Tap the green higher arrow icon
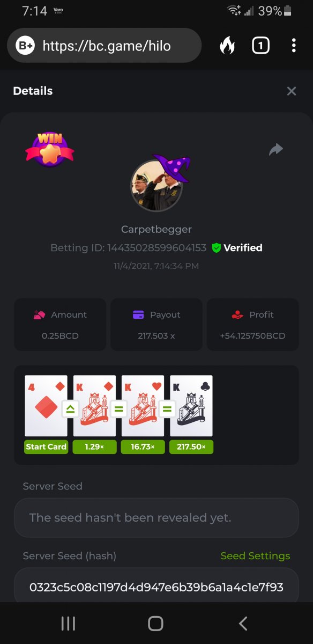This screenshot has width=313, height=644. pos(70,409)
